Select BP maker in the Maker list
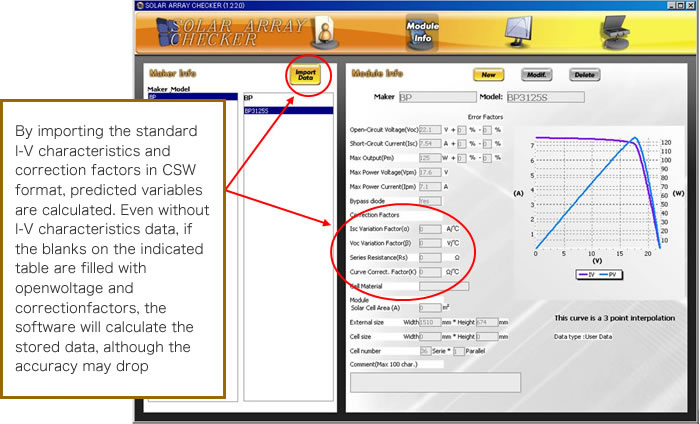 (x=192, y=98)
